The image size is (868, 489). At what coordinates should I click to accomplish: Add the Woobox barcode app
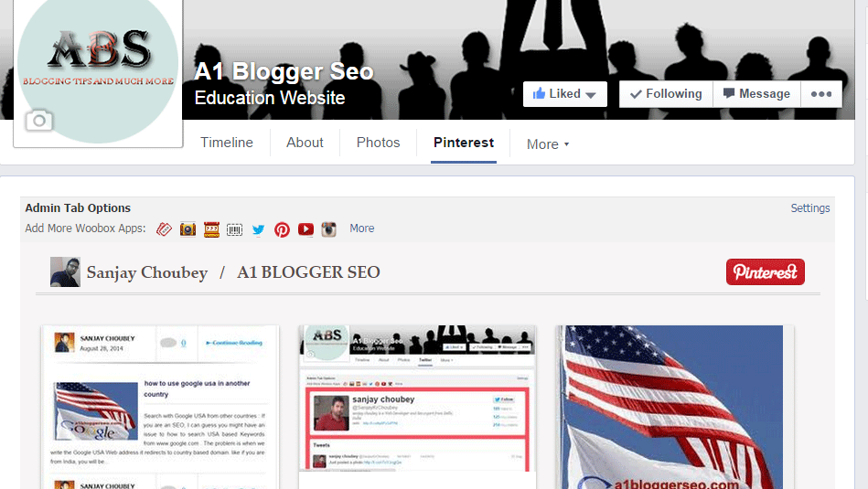pyautogui.click(x=235, y=229)
